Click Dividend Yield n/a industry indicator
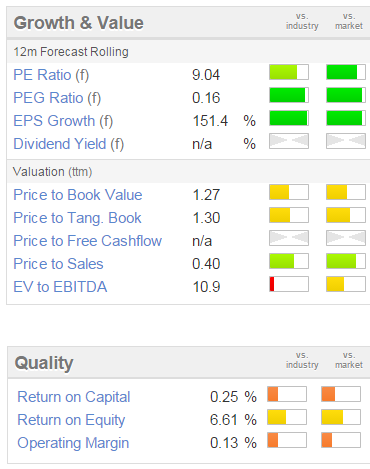 click(289, 141)
